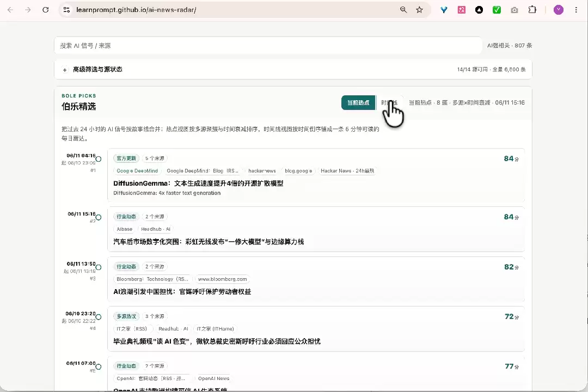Image resolution: width=588 pixels, height=392 pixels.
Task: Click the Readhub · AI chip under 汽车后市场
Action: (x=156, y=229)
